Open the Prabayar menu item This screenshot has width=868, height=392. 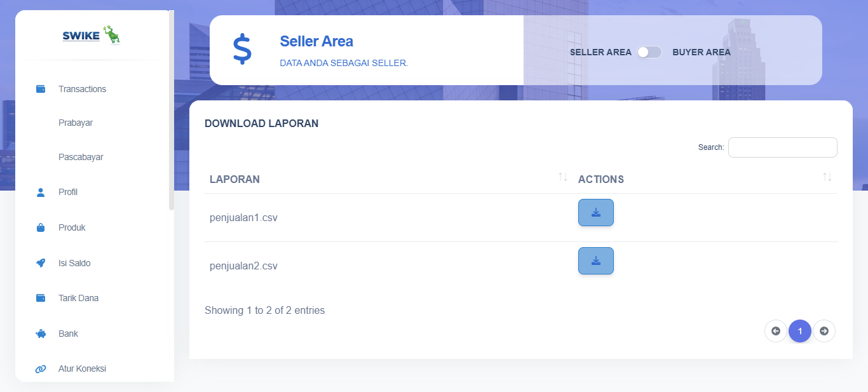pyautogui.click(x=76, y=123)
